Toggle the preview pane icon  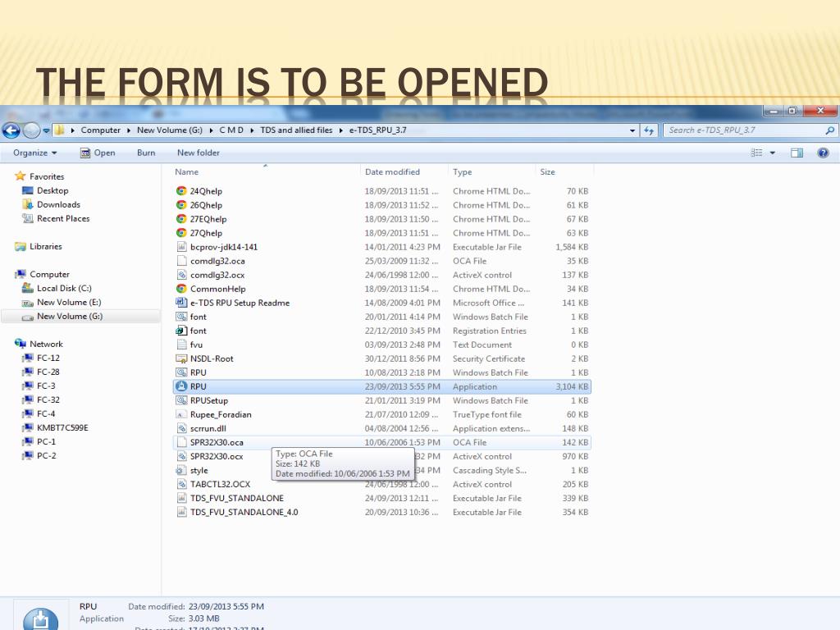pyautogui.click(x=797, y=153)
